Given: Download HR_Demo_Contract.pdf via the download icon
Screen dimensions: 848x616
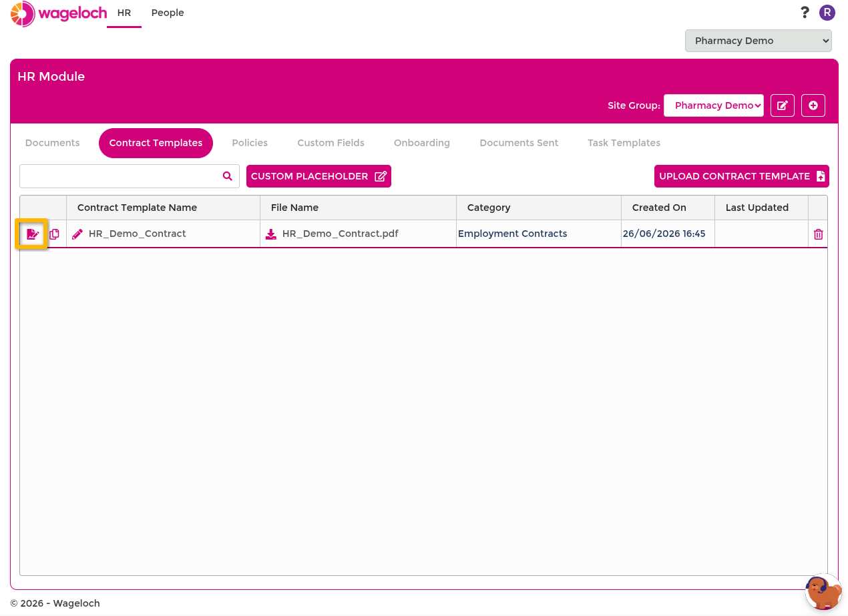Looking at the screenshot, I should 270,234.
